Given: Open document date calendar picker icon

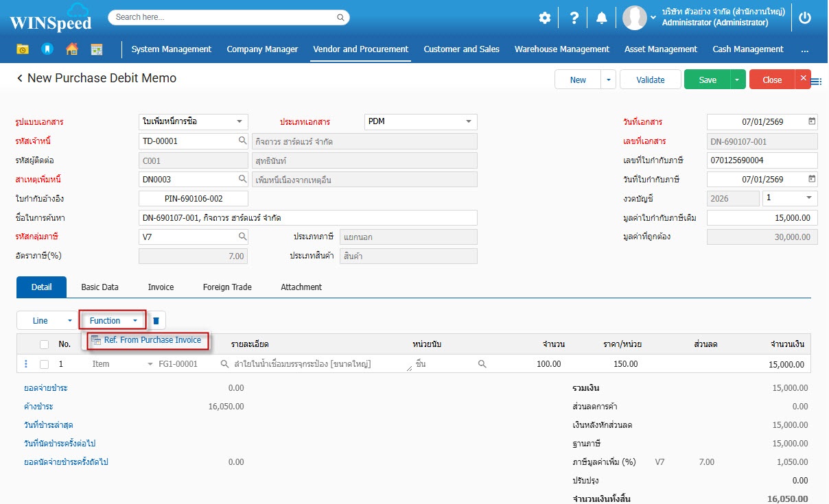Looking at the screenshot, I should click(x=812, y=121).
